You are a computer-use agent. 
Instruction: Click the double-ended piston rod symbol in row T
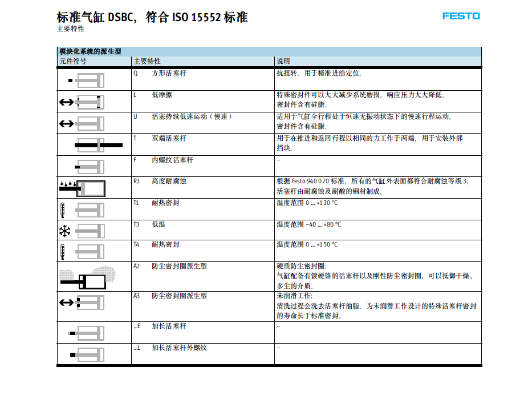(99, 145)
